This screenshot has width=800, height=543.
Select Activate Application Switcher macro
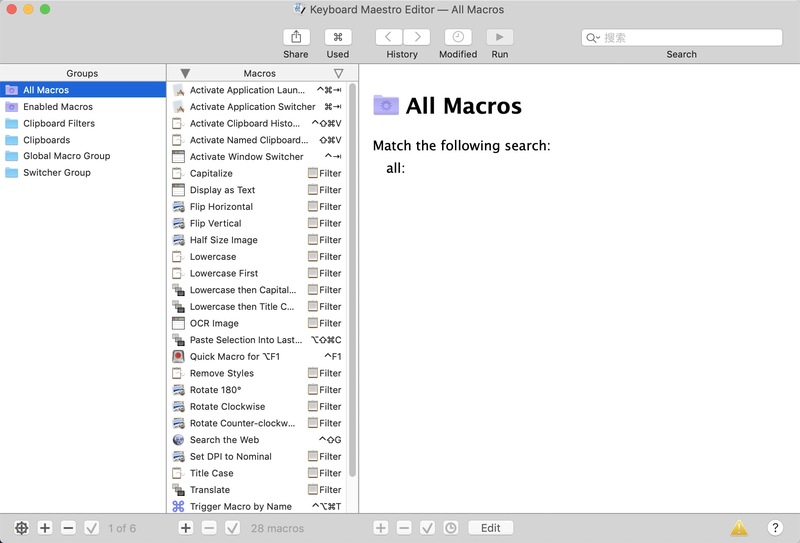[258, 107]
